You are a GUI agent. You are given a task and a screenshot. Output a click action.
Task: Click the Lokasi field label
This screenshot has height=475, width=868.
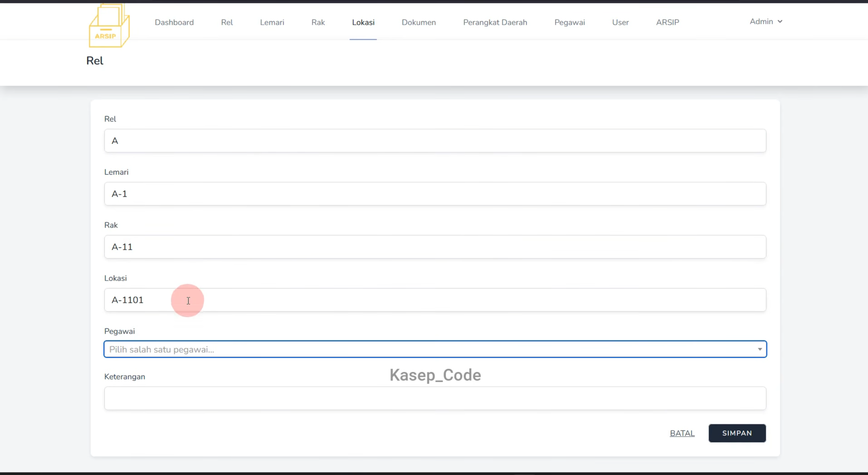tap(115, 278)
